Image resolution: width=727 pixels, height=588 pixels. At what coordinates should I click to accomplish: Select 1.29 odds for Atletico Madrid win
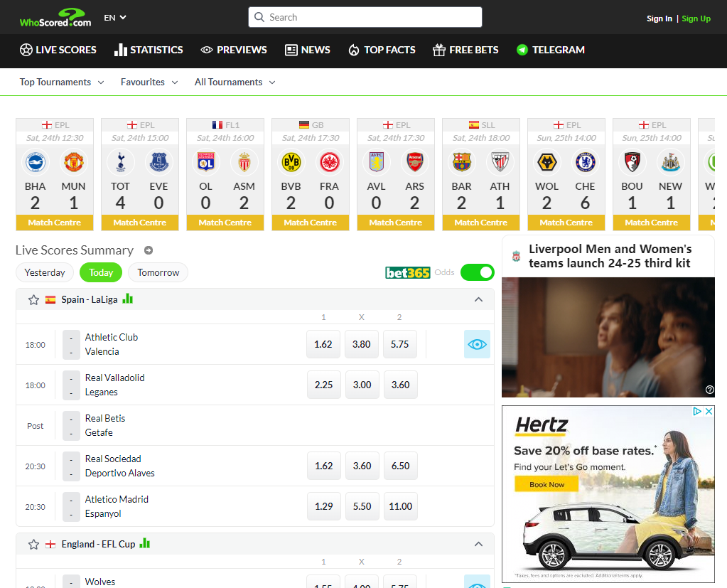323,506
